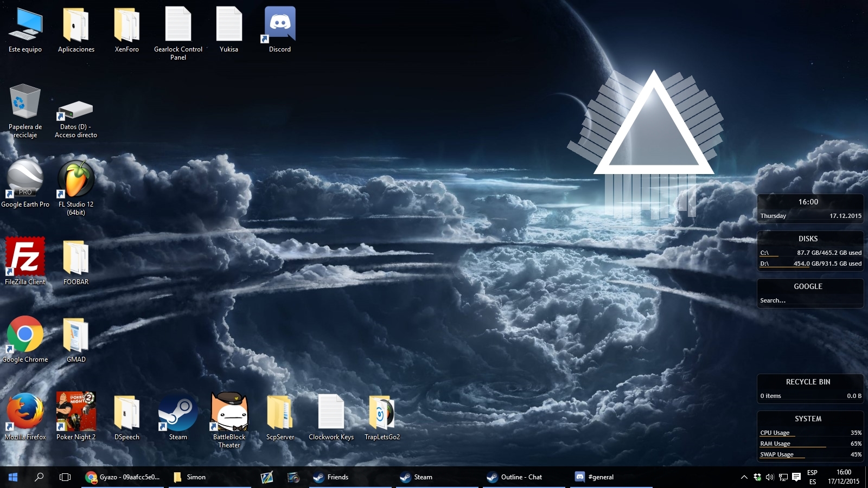Open the Aplicaciones folder on the desktop
Screen dimensions: 868x488
tap(76, 25)
